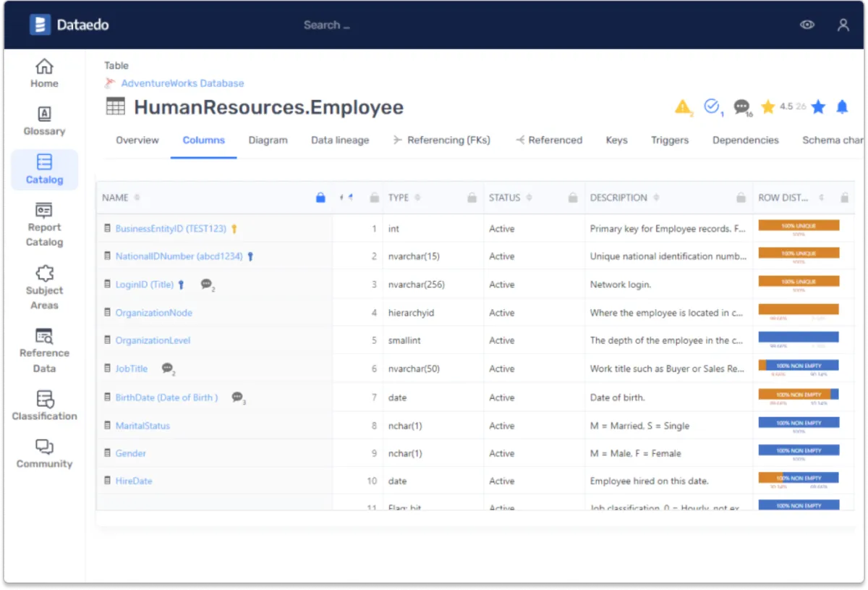Viewport: 868px width, 590px height.
Task: Sort by the STATUS column arrows
Action: [x=529, y=198]
